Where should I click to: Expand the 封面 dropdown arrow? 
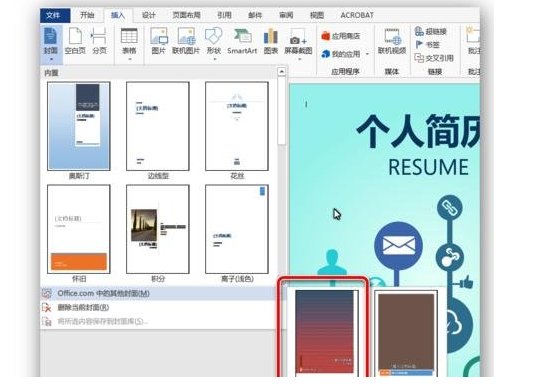pyautogui.click(x=51, y=60)
